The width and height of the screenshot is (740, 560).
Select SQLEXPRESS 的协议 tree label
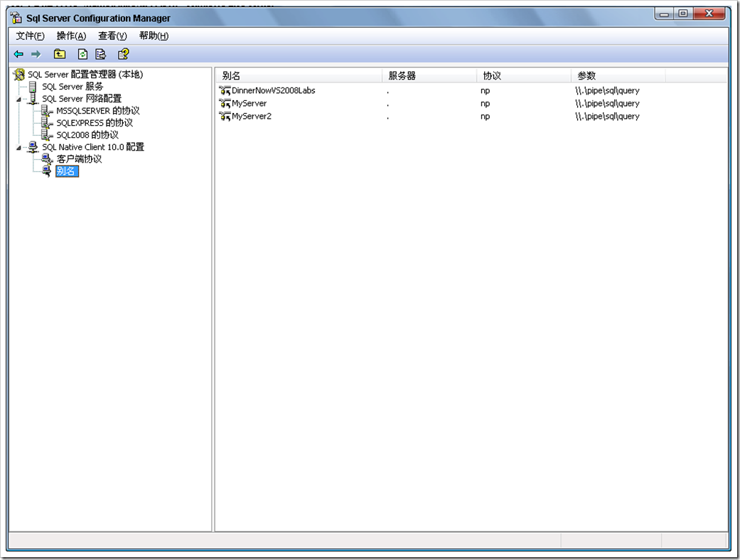[x=95, y=123]
